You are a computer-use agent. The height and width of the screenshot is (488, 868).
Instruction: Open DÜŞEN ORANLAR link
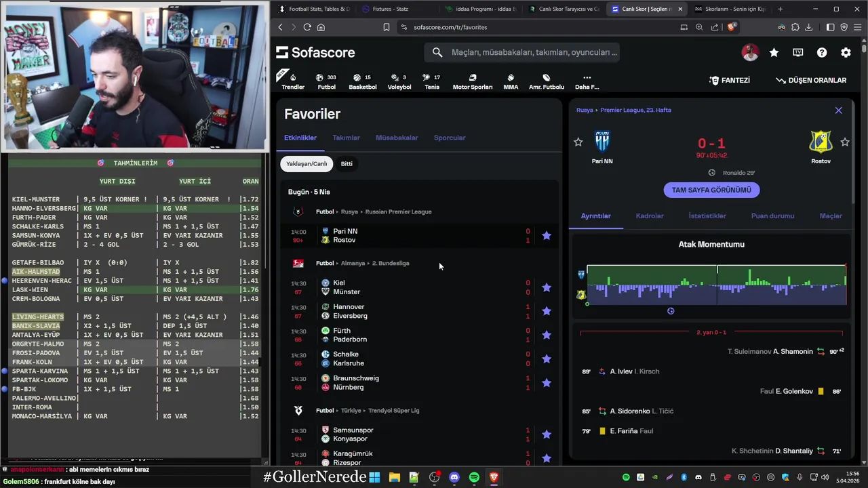pos(811,80)
